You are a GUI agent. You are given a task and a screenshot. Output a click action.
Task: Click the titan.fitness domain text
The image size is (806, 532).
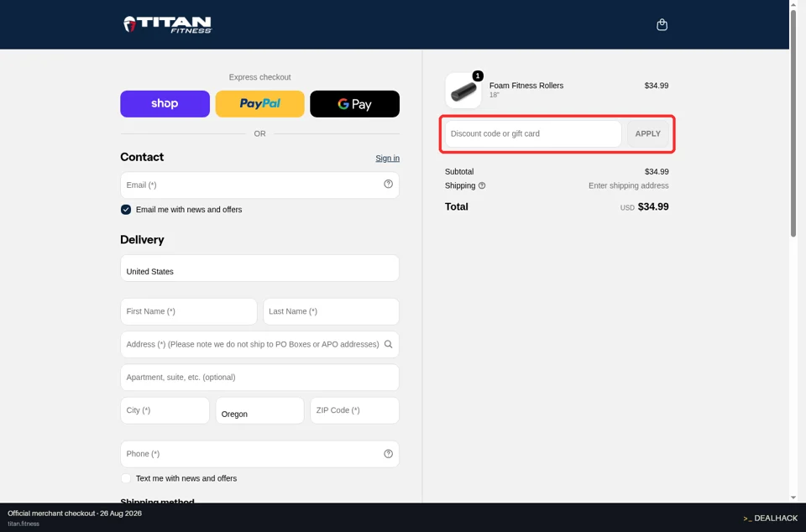(x=24, y=524)
